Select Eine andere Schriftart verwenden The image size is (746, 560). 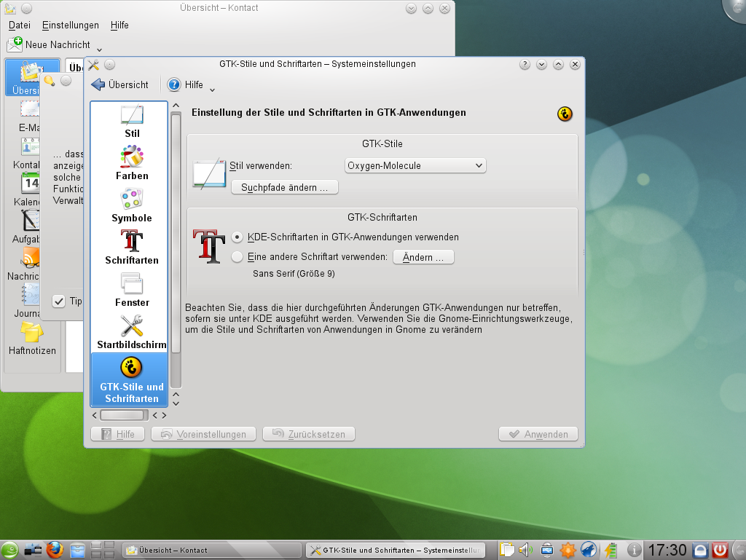(236, 256)
